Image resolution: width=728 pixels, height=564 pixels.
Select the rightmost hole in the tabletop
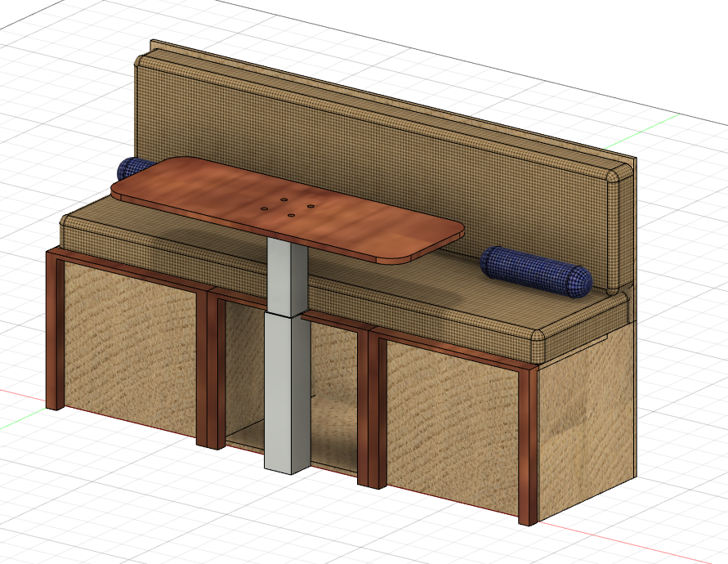[310, 206]
